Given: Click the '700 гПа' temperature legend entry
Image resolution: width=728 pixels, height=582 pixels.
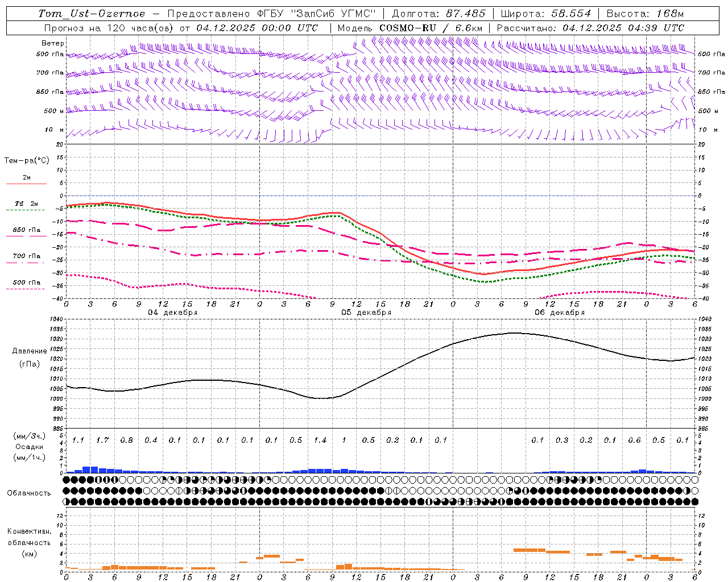Looking at the screenshot, I should 27,256.
